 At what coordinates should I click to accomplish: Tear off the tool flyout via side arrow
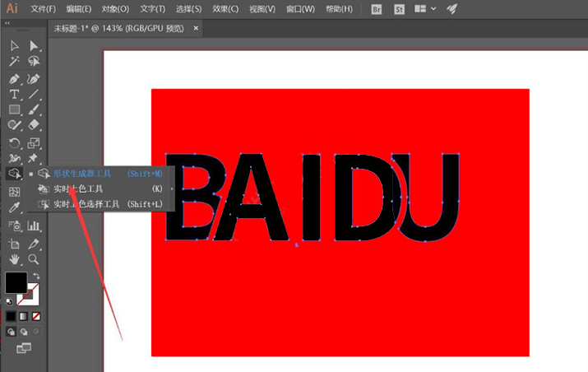tap(172, 188)
